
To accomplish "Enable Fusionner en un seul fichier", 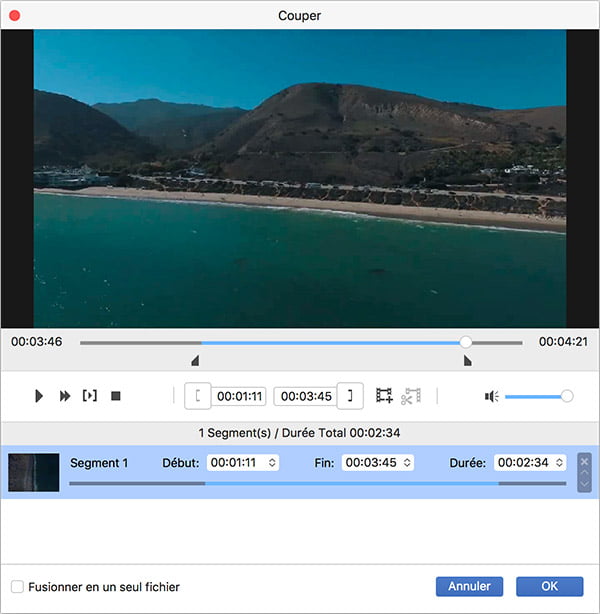I will (x=18, y=587).
